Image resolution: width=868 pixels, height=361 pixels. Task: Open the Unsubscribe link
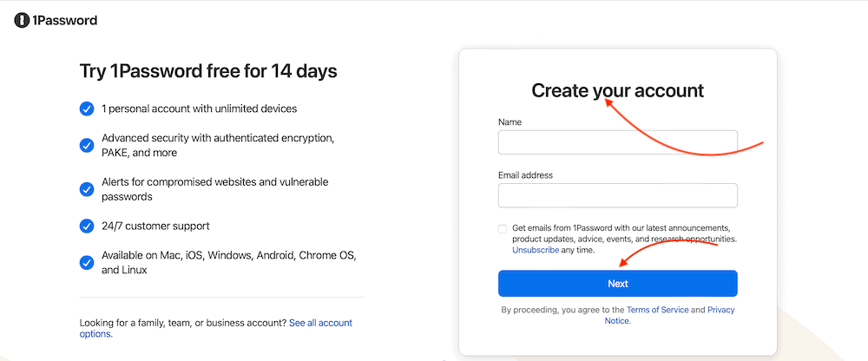pyautogui.click(x=536, y=250)
